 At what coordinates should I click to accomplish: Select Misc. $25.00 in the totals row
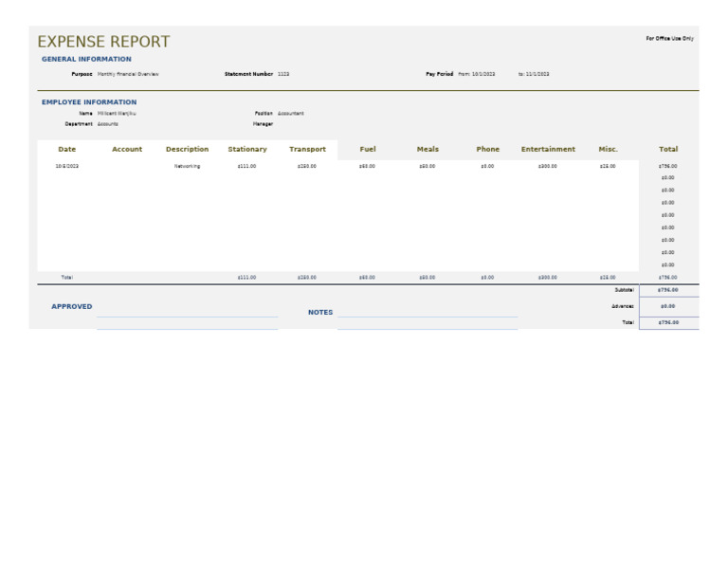[608, 277]
